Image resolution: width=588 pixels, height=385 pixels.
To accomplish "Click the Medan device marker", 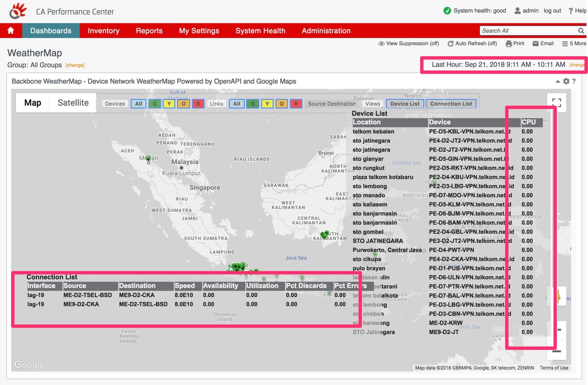I will click(x=148, y=159).
